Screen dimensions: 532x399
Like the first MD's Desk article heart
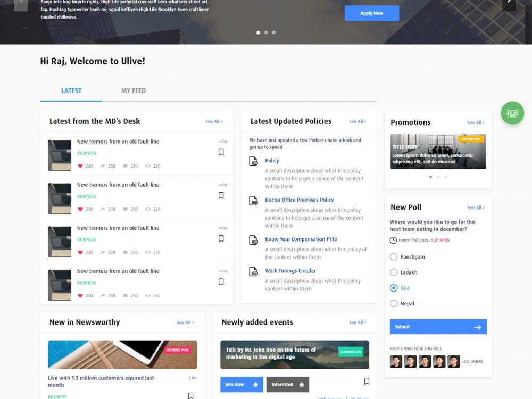(80, 166)
